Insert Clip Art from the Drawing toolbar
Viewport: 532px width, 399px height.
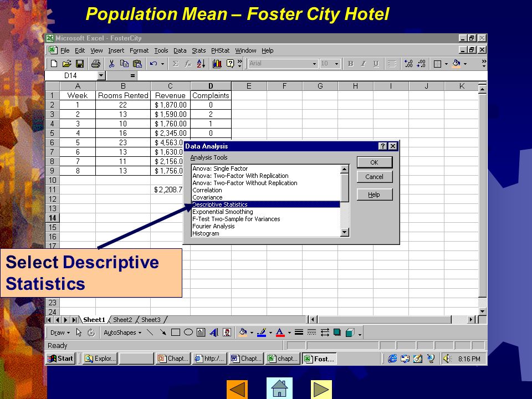point(227,332)
